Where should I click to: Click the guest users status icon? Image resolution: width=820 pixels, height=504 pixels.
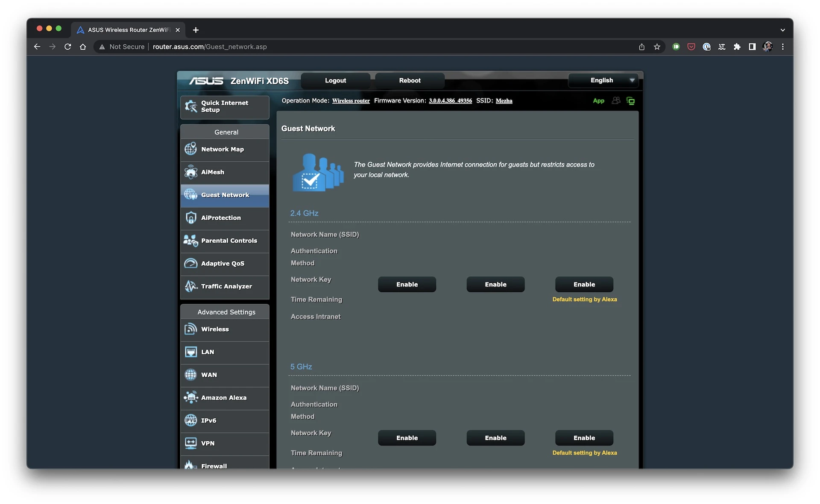point(616,101)
